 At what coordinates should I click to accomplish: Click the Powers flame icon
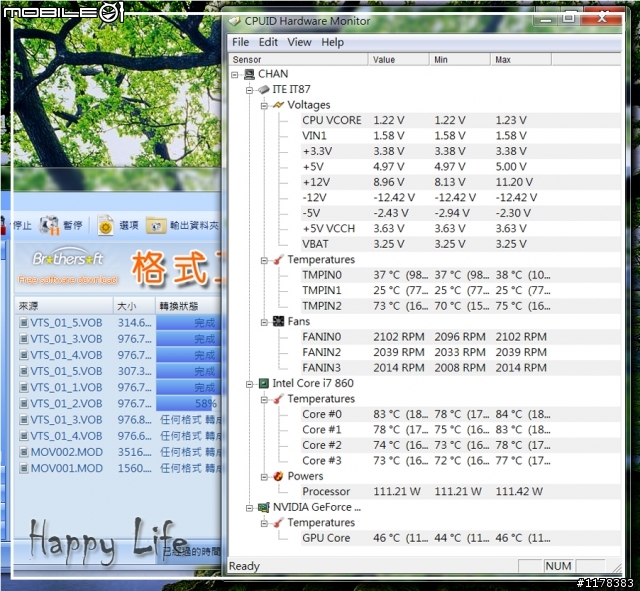(278, 476)
